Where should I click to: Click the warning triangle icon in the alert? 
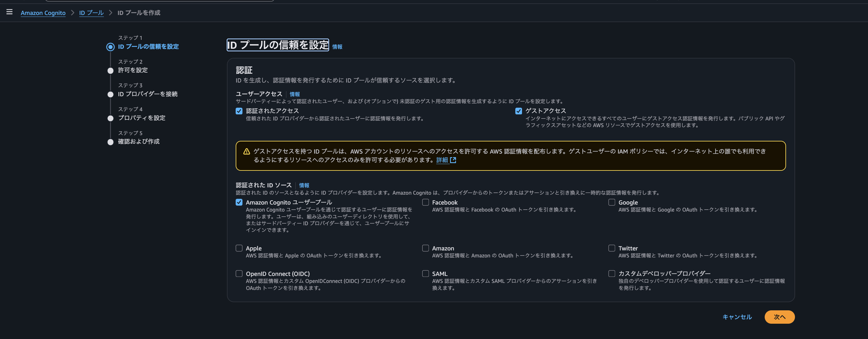(x=246, y=151)
